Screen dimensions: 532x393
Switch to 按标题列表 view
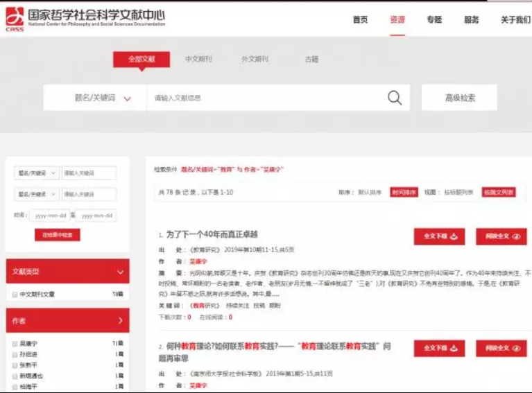pos(458,192)
